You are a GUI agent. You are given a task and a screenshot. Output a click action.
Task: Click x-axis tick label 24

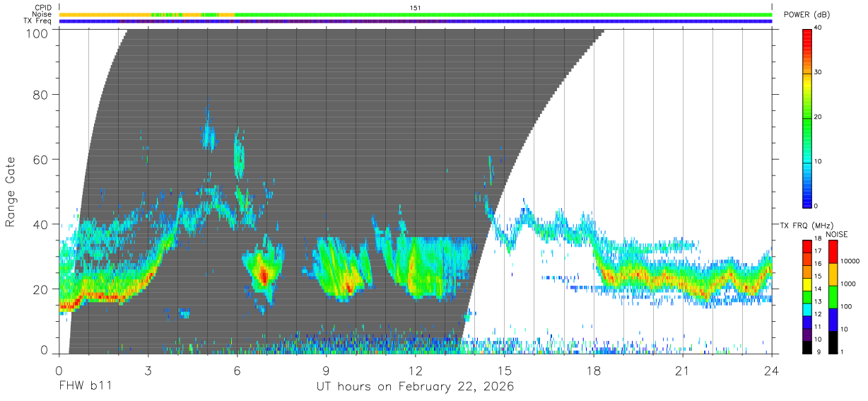pos(771,370)
